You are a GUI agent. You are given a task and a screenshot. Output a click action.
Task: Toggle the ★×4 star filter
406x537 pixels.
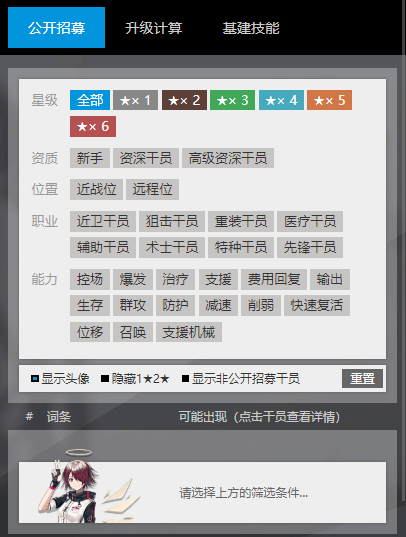click(x=281, y=100)
